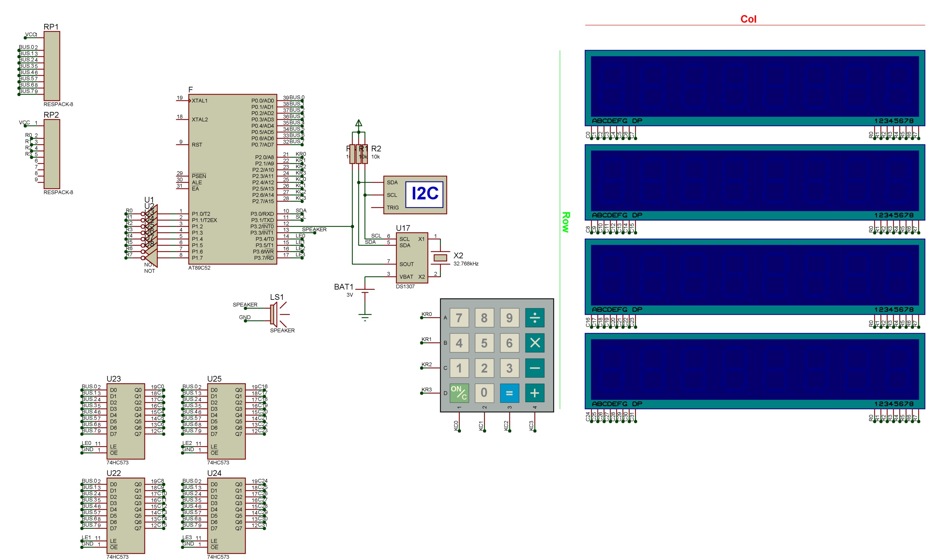
Task: Select the X2 crystal symbol
Action: 440,258
